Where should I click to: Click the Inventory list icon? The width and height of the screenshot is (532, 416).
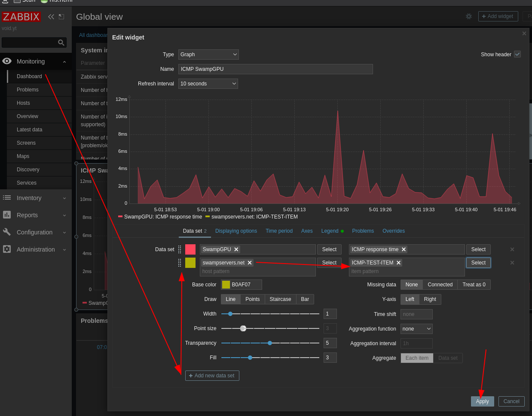tap(7, 198)
